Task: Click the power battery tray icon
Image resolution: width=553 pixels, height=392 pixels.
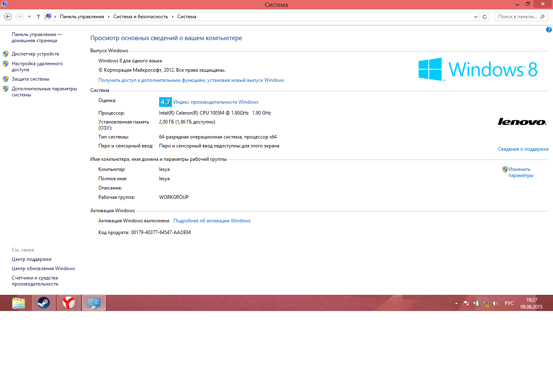Action: (476, 303)
